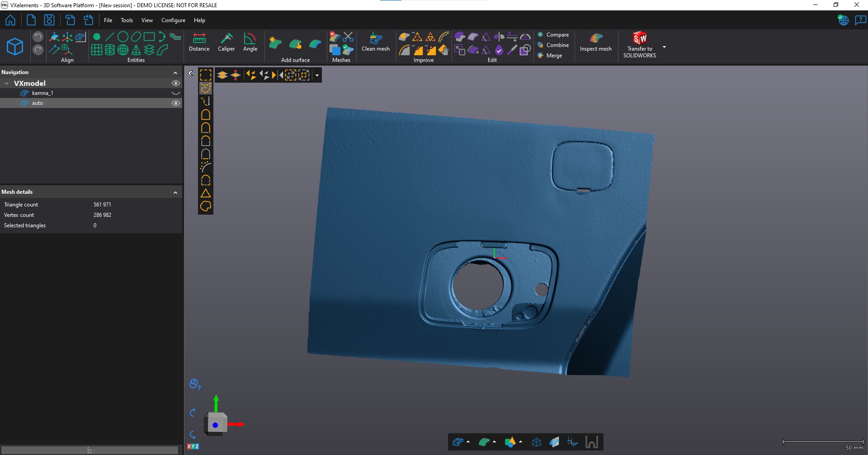
Task: Click the Merge button
Action: pos(554,56)
